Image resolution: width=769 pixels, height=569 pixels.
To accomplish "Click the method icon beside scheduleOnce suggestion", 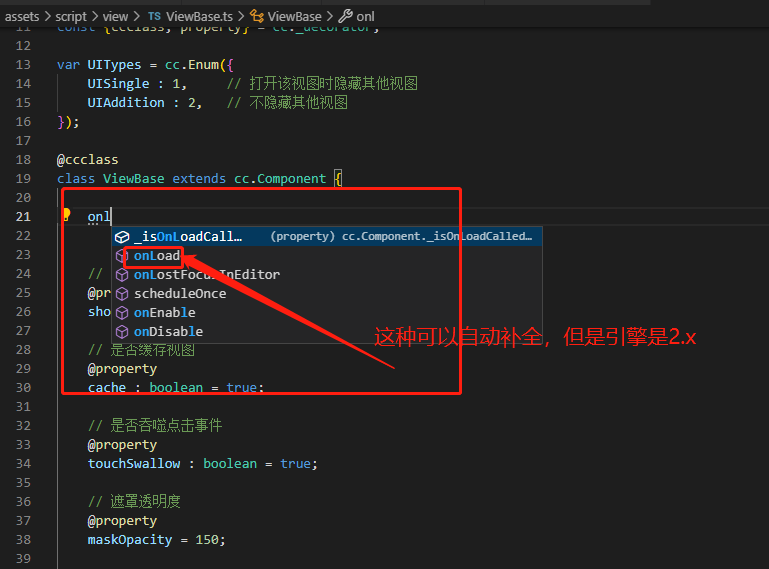I will tap(122, 294).
